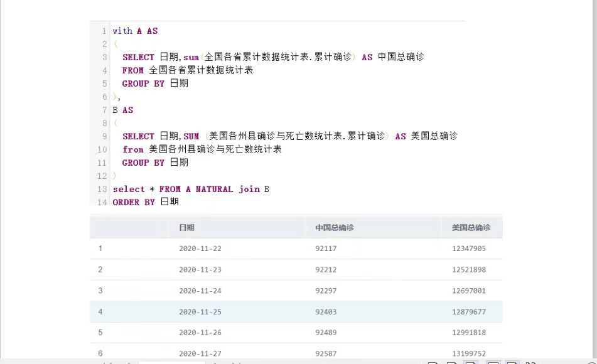597x364 pixels.
Task: Click the 中国总确诊 column header
Action: pyautogui.click(x=335, y=228)
